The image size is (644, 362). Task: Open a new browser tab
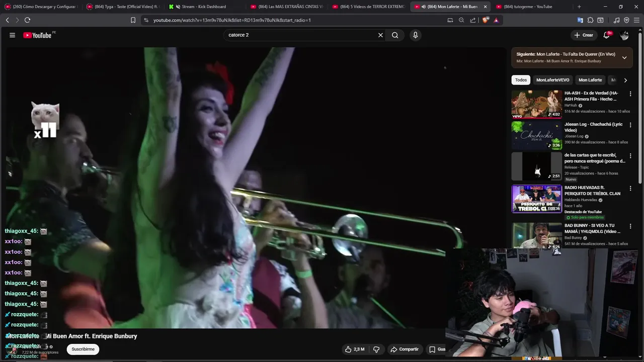[x=579, y=7]
